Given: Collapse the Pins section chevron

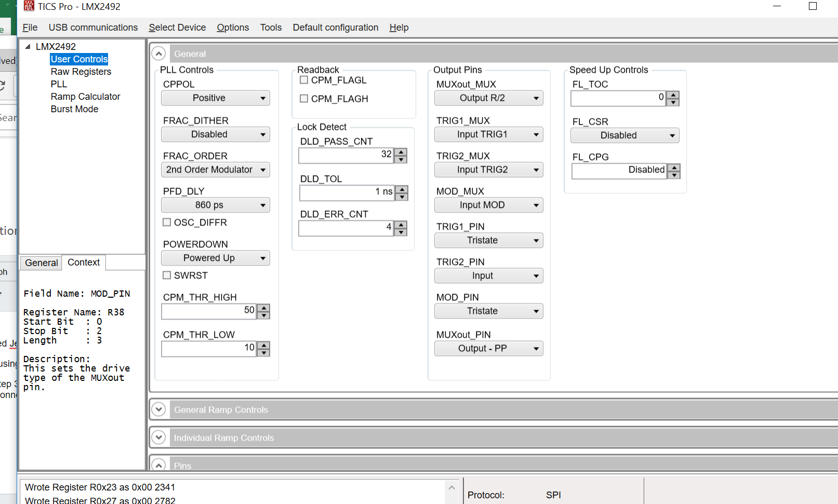Looking at the screenshot, I should 158,465.
